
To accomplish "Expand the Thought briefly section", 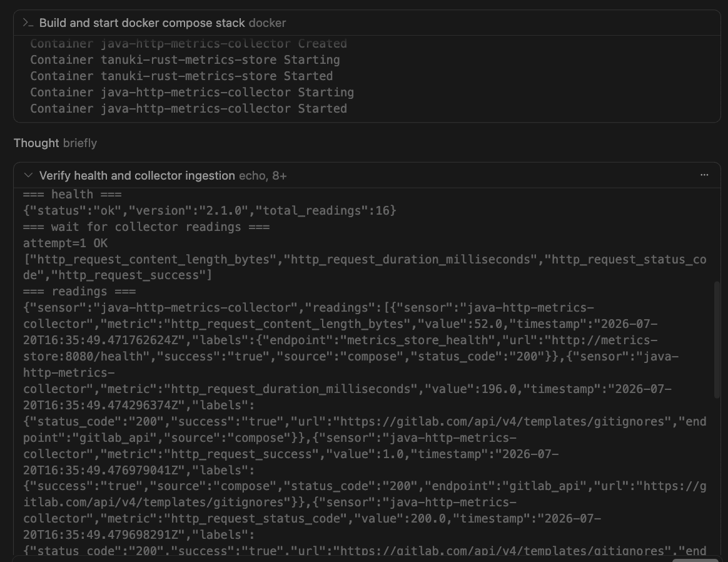I will tap(55, 143).
